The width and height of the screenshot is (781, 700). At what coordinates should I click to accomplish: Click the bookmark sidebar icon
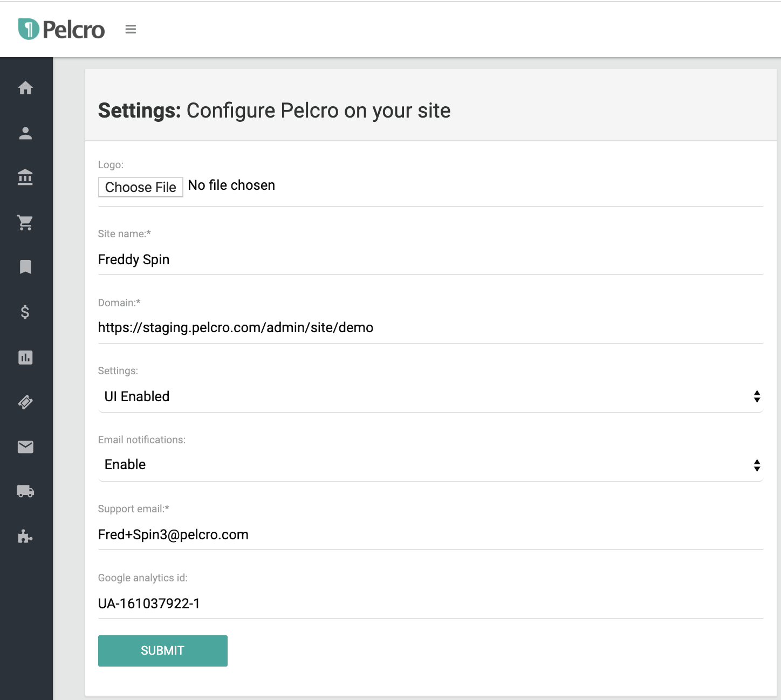click(x=25, y=266)
